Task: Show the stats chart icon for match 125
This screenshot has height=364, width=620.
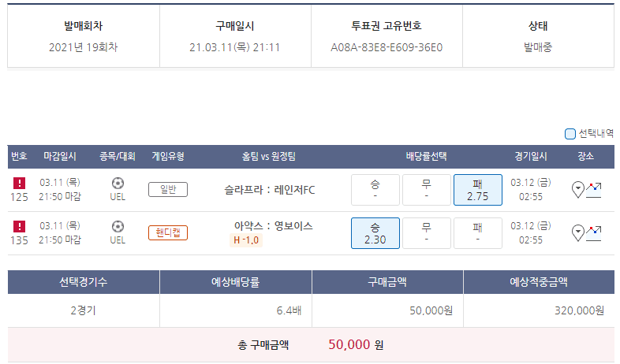Action: 593,189
